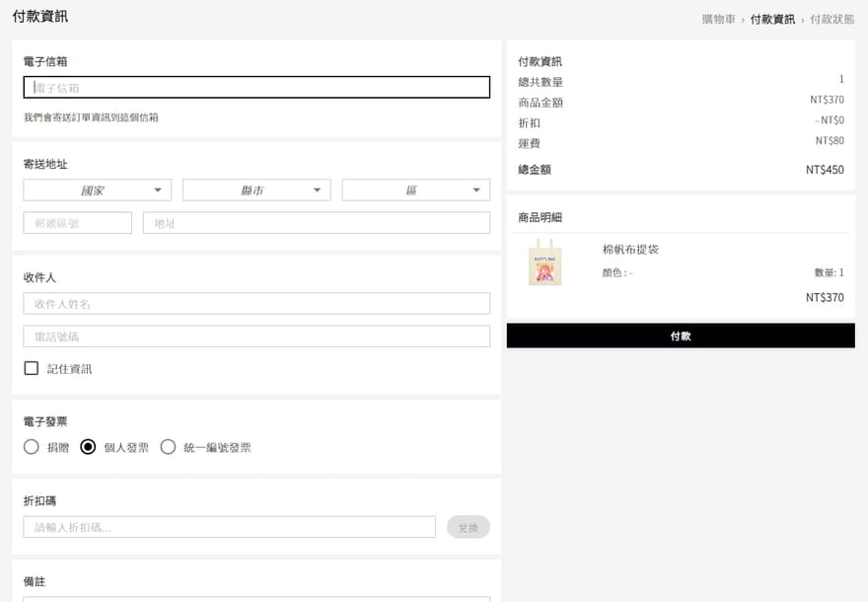868x602 pixels.
Task: Check the 記住資訊 checkbox
Action: (x=32, y=368)
